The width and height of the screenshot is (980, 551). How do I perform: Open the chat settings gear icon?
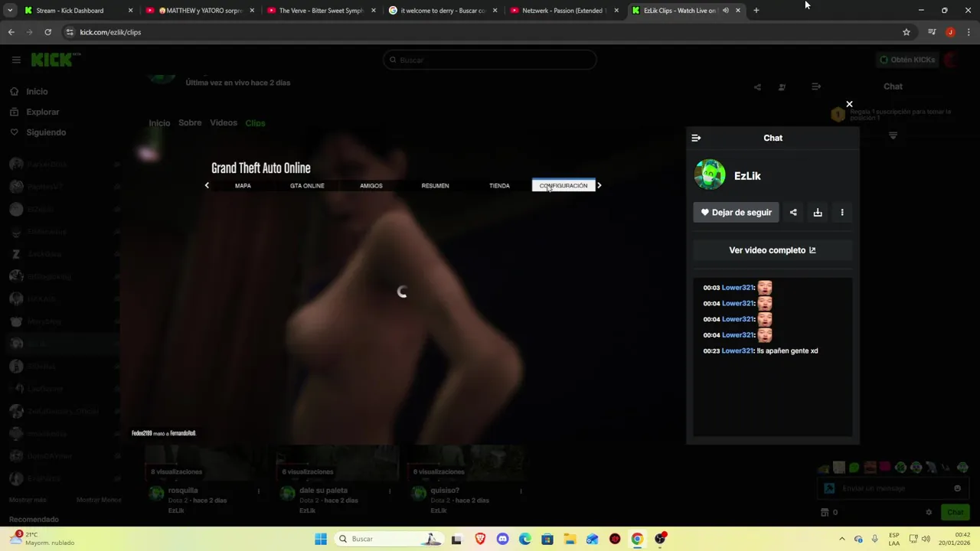click(929, 512)
